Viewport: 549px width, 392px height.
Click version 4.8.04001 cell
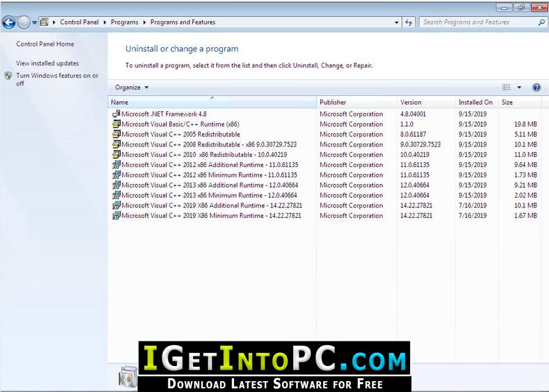pos(413,114)
